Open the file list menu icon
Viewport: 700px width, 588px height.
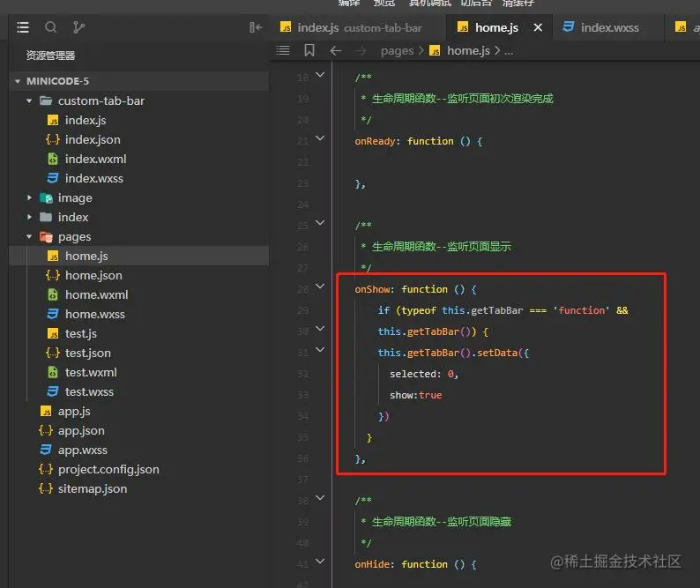click(x=23, y=27)
